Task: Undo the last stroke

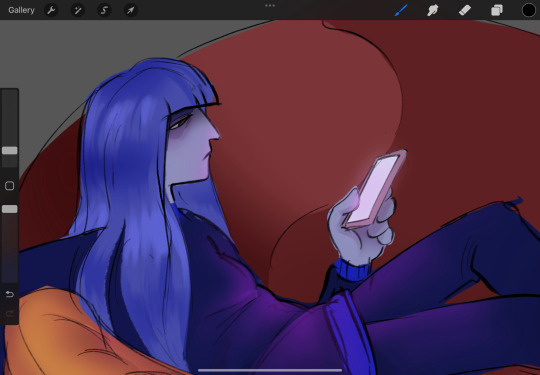Action: coord(10,294)
